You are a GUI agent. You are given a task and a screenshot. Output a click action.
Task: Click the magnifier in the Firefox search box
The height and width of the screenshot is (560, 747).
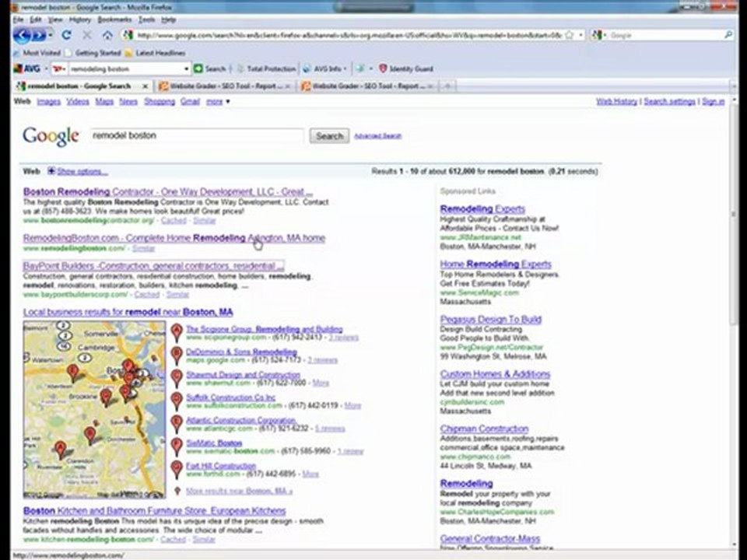tap(728, 35)
